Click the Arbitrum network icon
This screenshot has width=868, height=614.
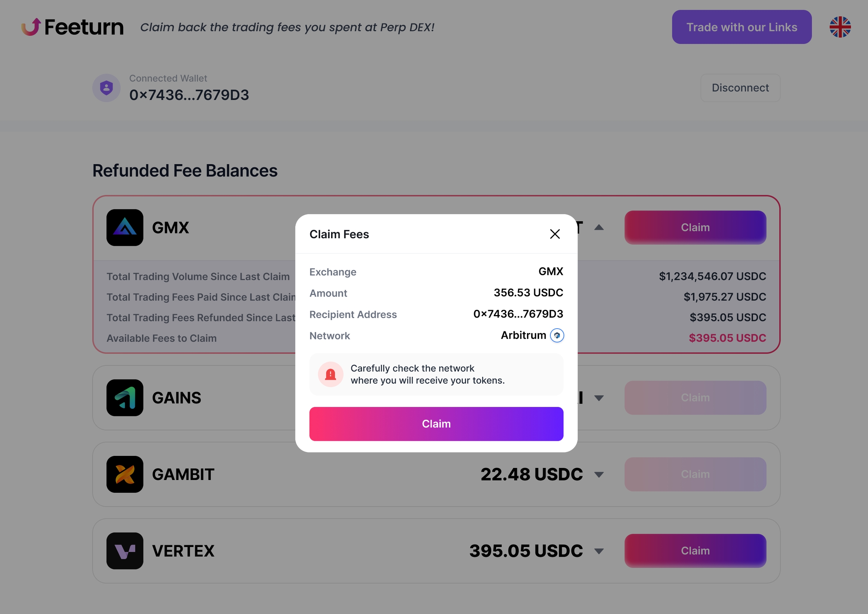point(557,335)
